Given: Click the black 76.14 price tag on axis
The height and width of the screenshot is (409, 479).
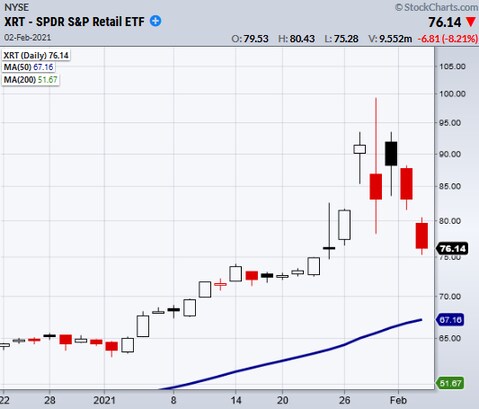Looking at the screenshot, I should coord(452,248).
